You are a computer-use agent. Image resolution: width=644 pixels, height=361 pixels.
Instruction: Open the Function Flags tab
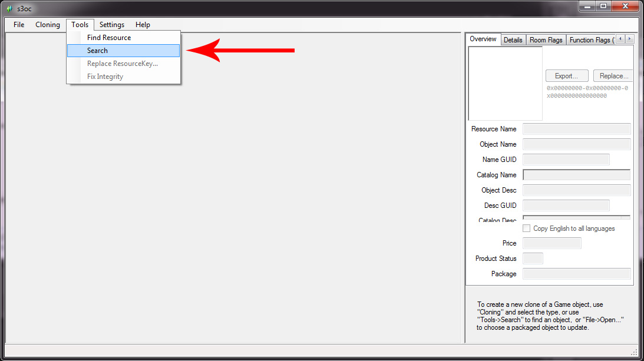[x=590, y=40]
